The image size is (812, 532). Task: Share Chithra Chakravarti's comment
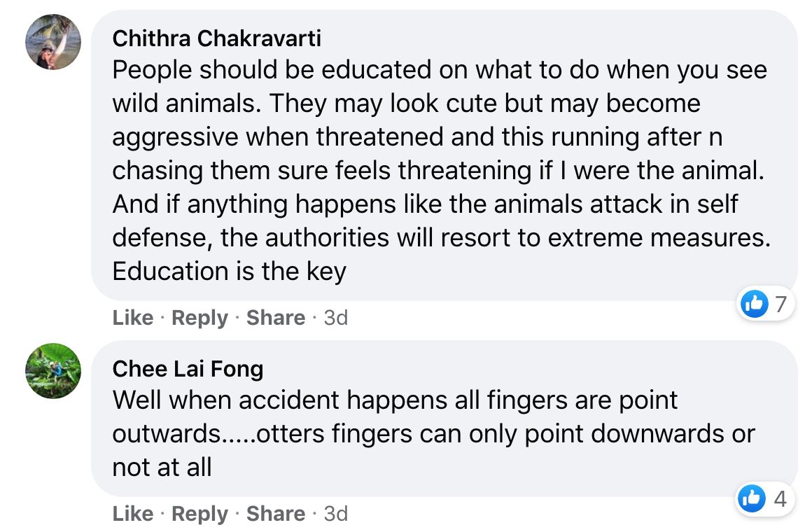[x=276, y=318]
